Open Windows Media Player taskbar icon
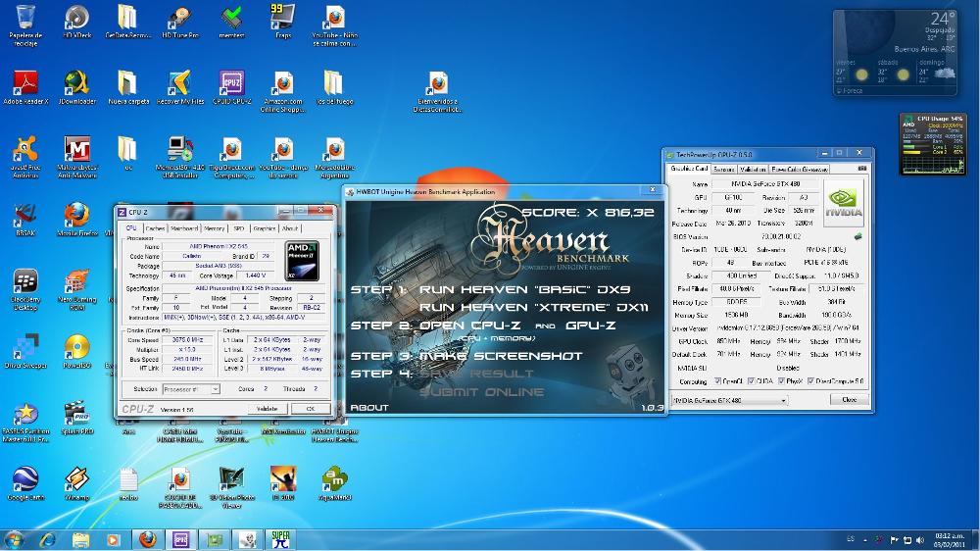Image resolution: width=980 pixels, height=551 pixels. 113,539
